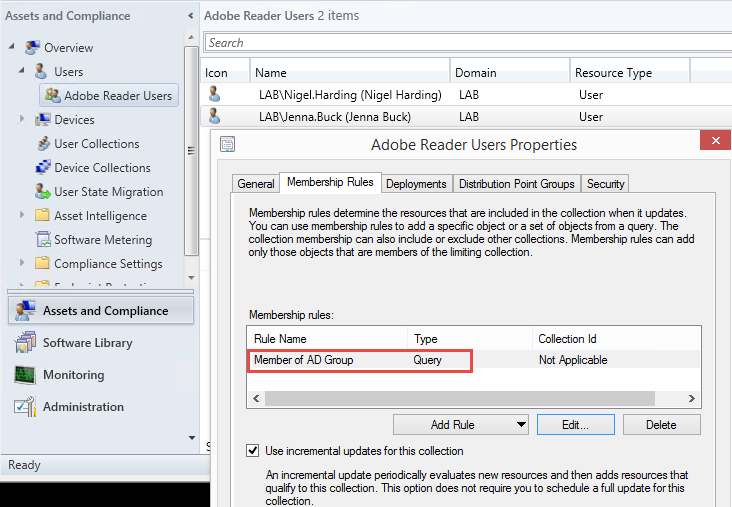732x507 pixels.
Task: Click the Assets and Compliance workspace icon
Action: [25, 310]
